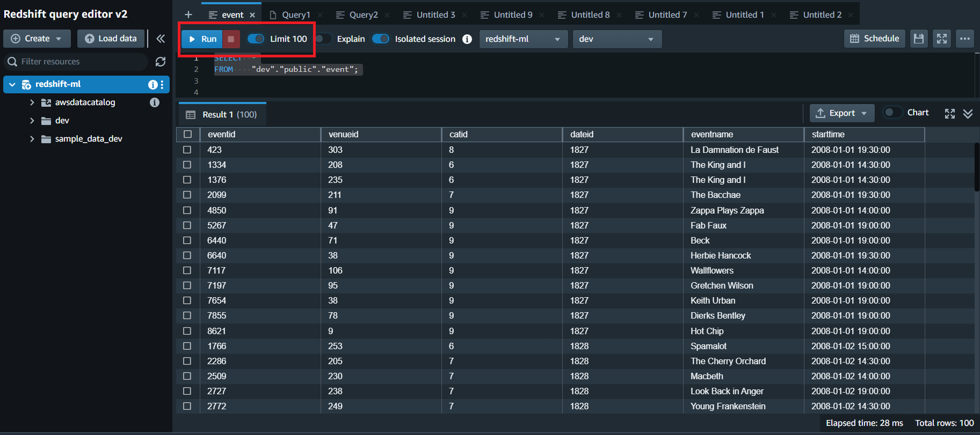Image resolution: width=980 pixels, height=435 pixels.
Task: Check the row for eventid 2772
Action: pyautogui.click(x=187, y=406)
